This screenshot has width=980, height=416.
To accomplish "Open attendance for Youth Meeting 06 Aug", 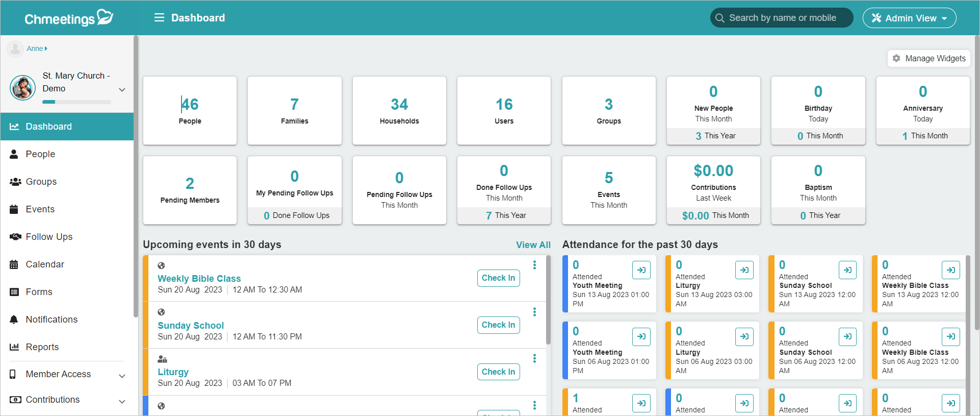I will pos(641,337).
